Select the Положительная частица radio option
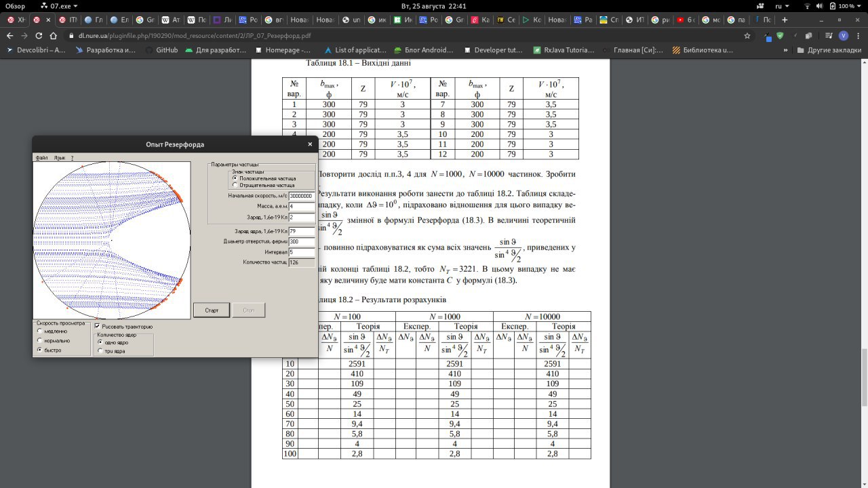Image resolution: width=868 pixels, height=488 pixels. [x=264, y=178]
